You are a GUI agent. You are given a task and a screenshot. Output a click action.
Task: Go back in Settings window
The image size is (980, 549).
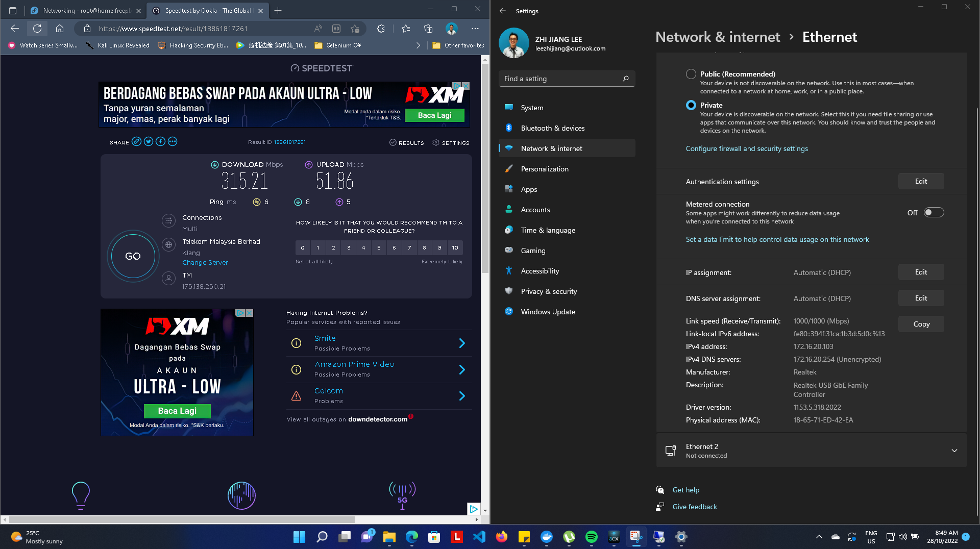(x=503, y=11)
